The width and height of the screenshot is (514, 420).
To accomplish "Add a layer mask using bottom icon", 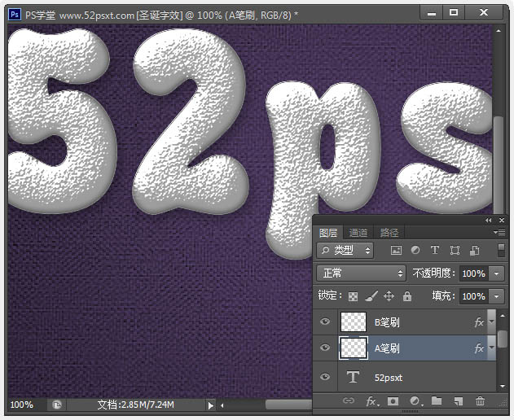I will click(393, 401).
